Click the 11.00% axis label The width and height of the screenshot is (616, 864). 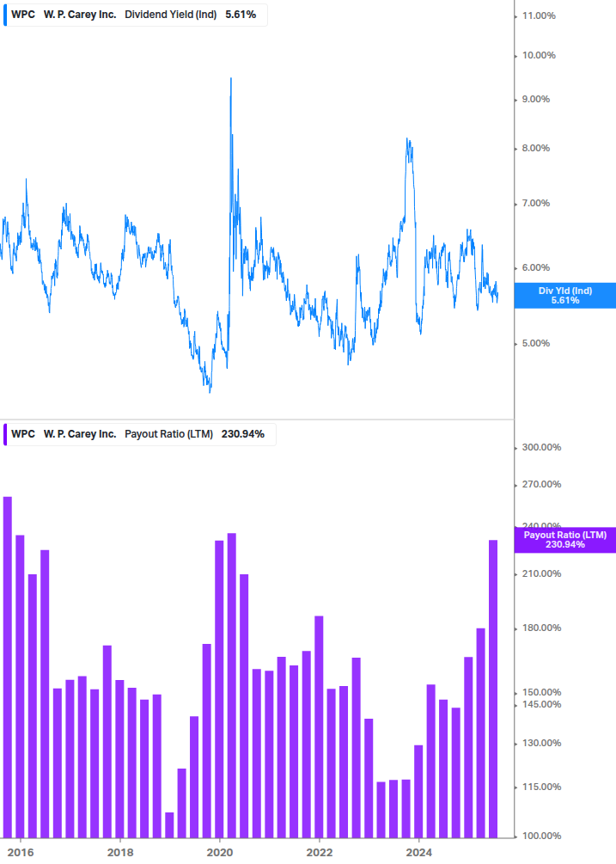[539, 16]
